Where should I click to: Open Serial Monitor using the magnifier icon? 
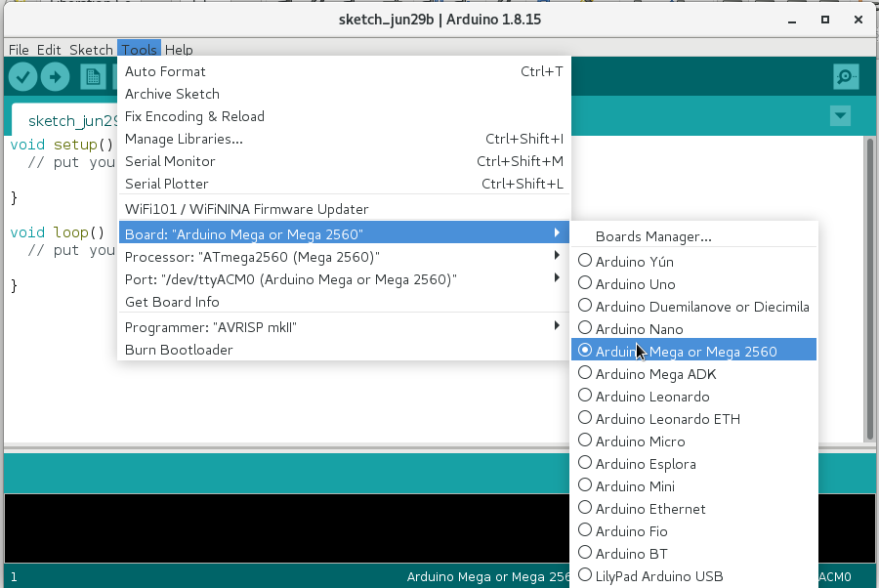pyautogui.click(x=846, y=76)
